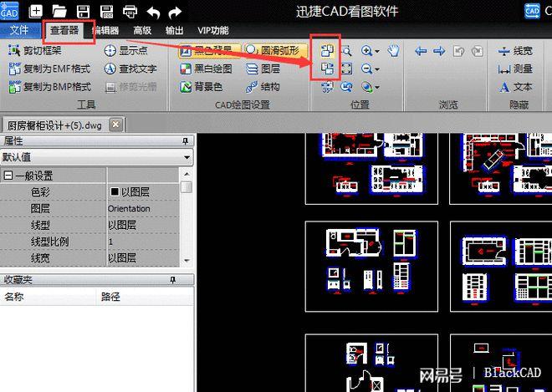
Task: Click the 修剪光栅 trim raster button
Action: click(130, 87)
